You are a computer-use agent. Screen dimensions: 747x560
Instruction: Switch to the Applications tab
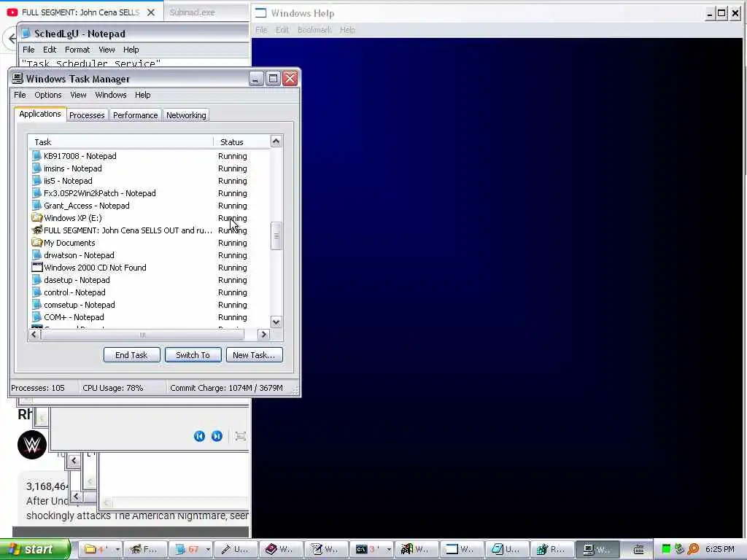click(x=40, y=114)
